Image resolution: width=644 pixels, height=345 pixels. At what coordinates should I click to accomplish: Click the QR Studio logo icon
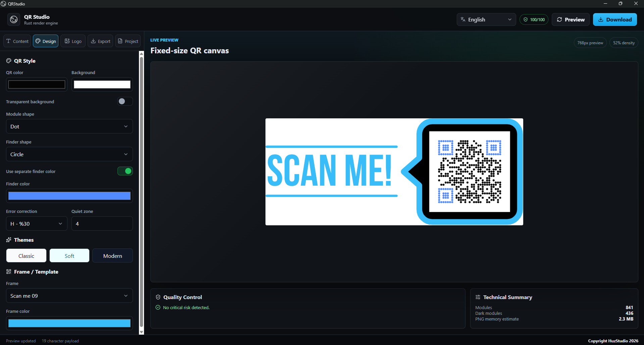[x=14, y=19]
